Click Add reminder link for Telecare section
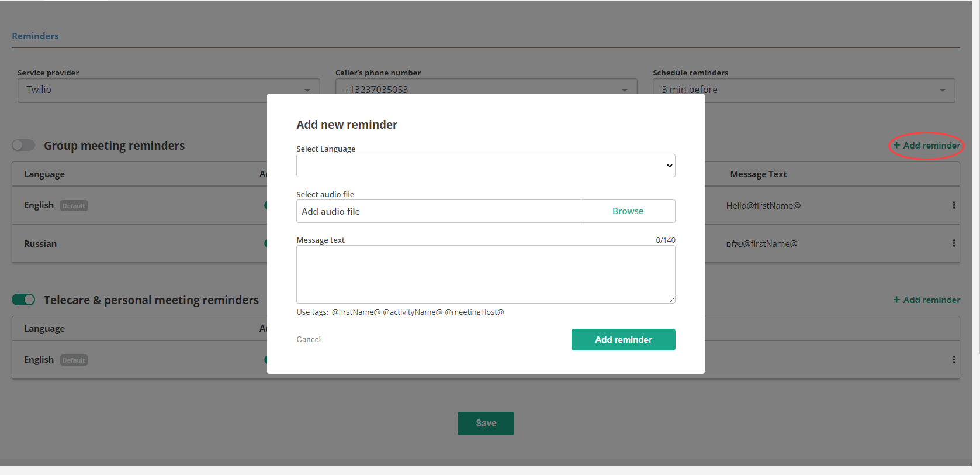The height and width of the screenshot is (475, 980). (x=926, y=300)
